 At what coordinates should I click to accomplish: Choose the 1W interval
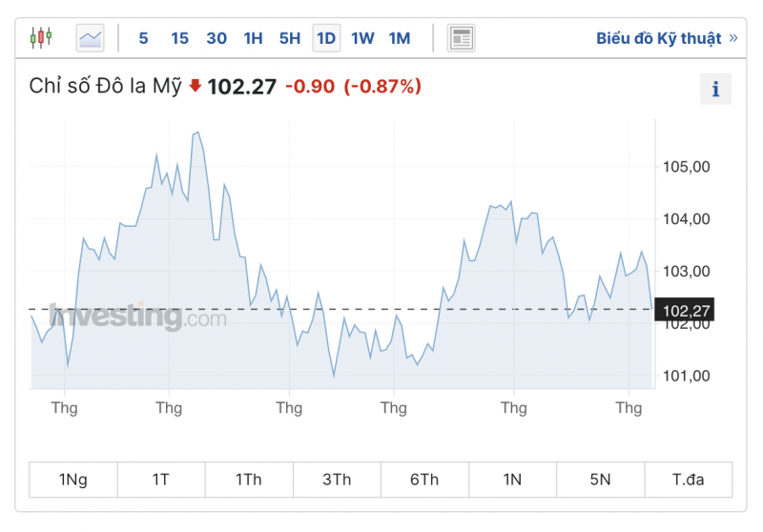click(x=362, y=38)
